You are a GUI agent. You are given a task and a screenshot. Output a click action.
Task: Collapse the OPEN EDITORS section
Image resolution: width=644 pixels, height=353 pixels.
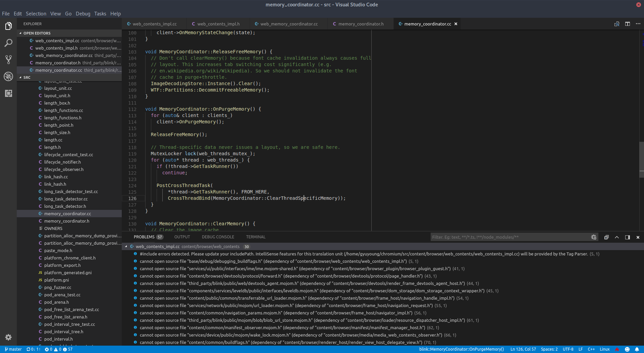tap(36, 33)
